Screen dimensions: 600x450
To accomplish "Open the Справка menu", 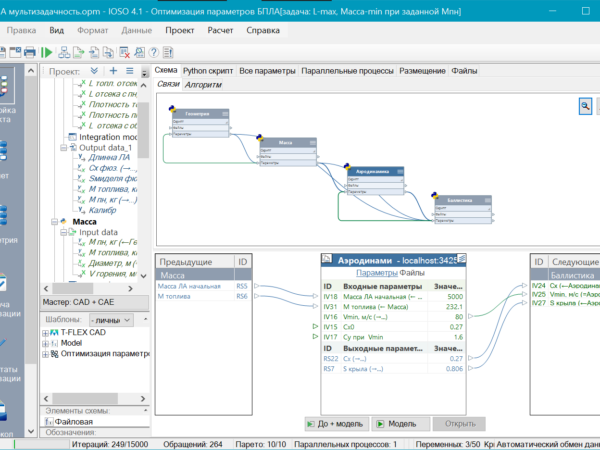I will click(x=263, y=30).
